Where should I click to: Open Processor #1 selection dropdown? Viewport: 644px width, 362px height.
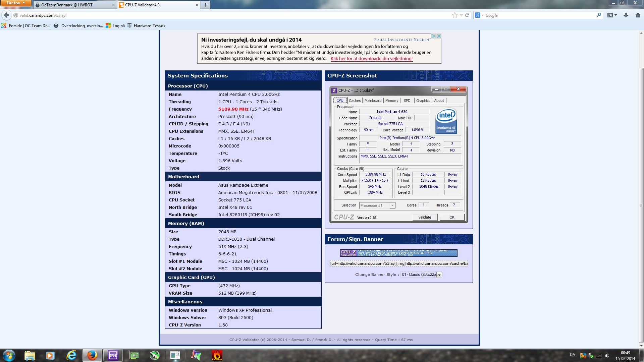pos(377,205)
